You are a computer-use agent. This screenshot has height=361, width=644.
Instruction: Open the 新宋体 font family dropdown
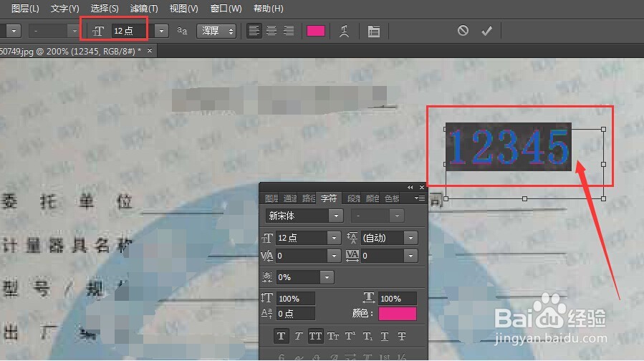click(336, 216)
